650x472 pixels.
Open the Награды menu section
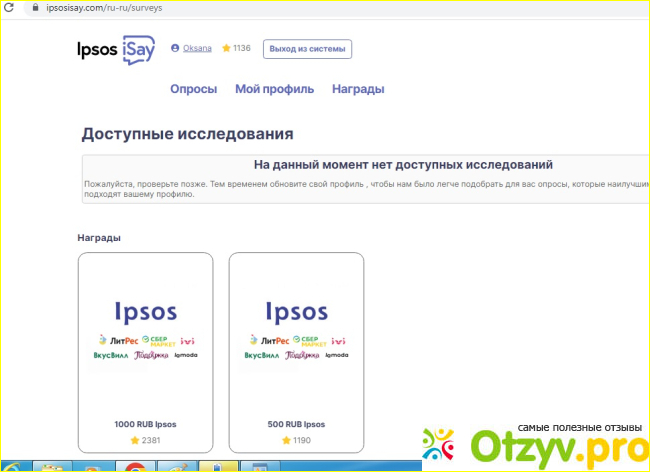(358, 89)
